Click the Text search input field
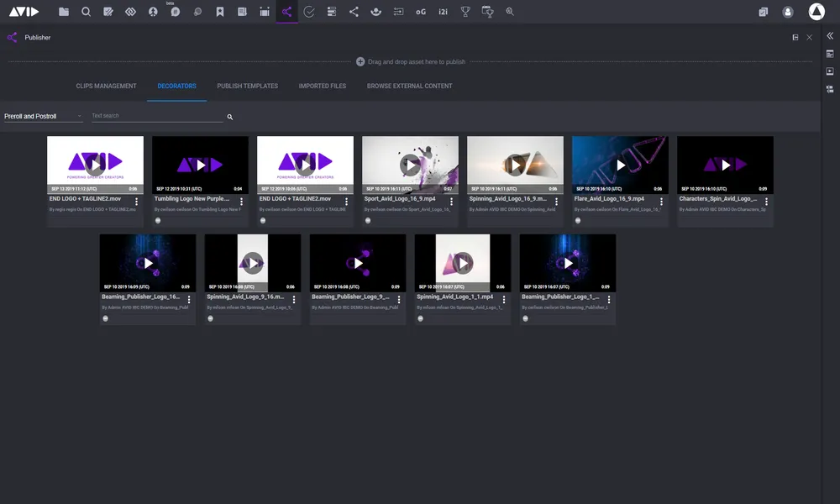 click(x=155, y=116)
